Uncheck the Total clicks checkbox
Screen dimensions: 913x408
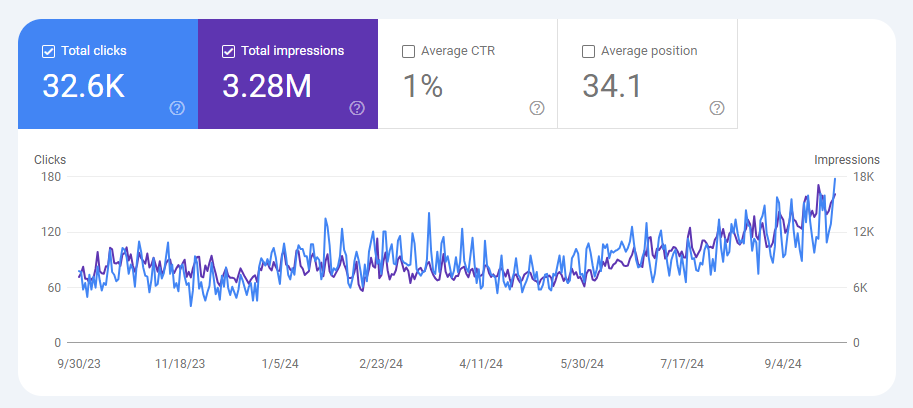coord(48,51)
